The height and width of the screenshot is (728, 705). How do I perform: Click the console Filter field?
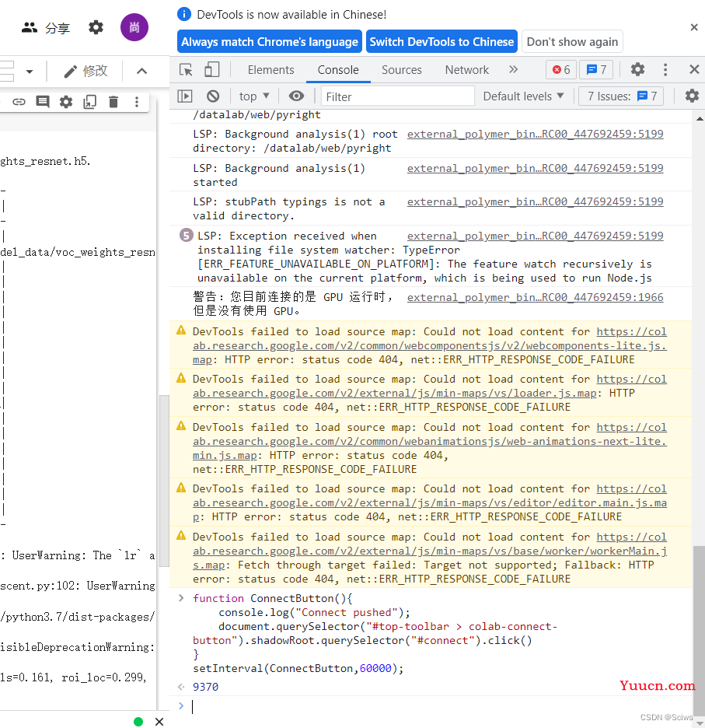(398, 96)
